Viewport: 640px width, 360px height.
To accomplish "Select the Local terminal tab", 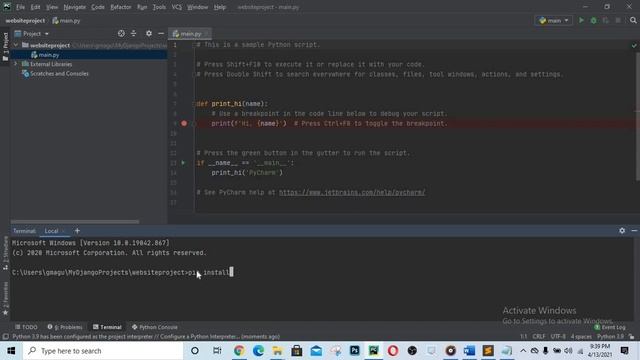I will coord(51,231).
